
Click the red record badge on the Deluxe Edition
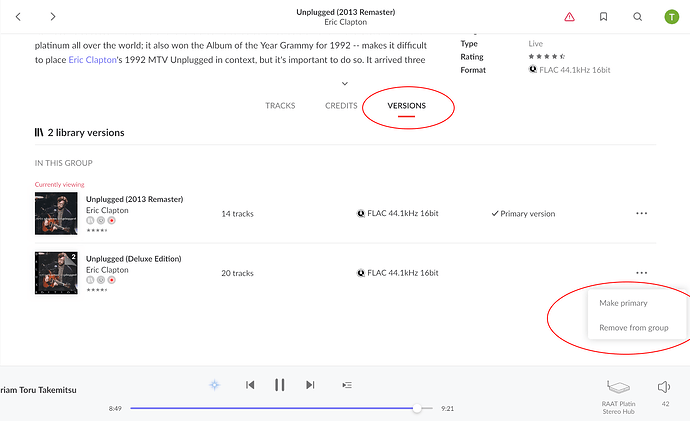click(x=112, y=280)
